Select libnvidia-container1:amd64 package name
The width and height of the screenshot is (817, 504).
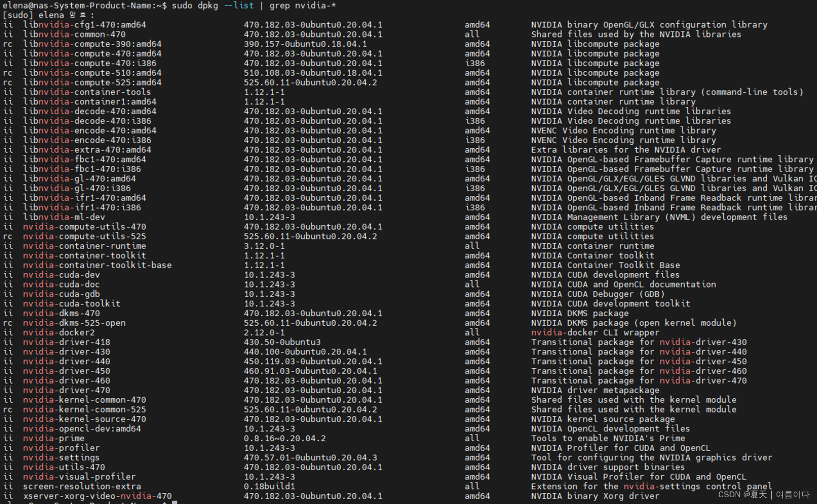pyautogui.click(x=90, y=102)
